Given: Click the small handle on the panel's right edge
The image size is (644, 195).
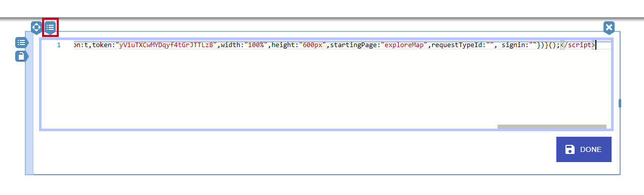Looking at the screenshot, I should click(620, 103).
